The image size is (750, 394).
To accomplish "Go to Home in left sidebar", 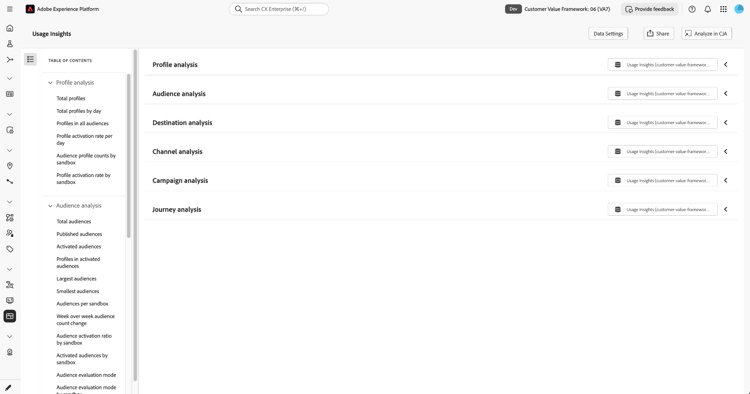I will tap(10, 28).
